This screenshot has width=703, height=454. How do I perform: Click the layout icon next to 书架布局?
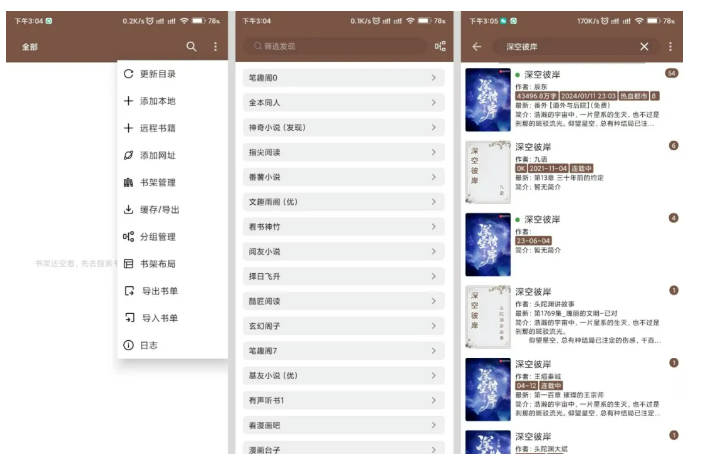click(x=128, y=264)
